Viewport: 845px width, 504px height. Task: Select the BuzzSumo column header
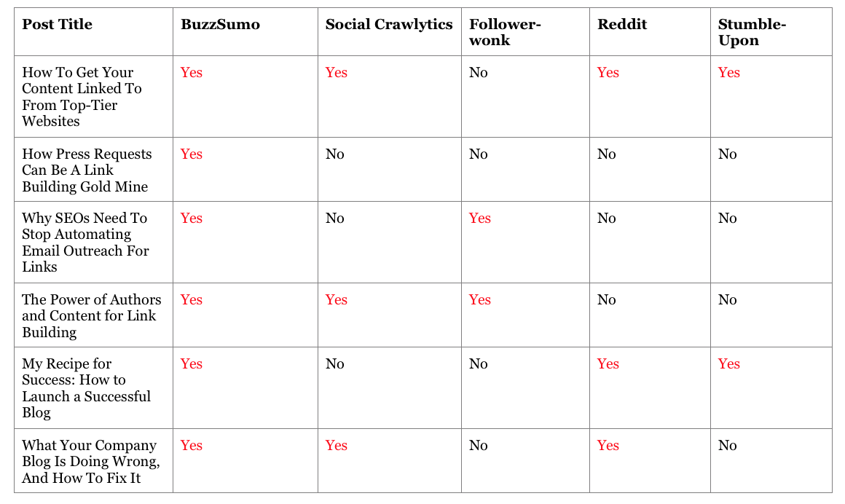click(220, 24)
